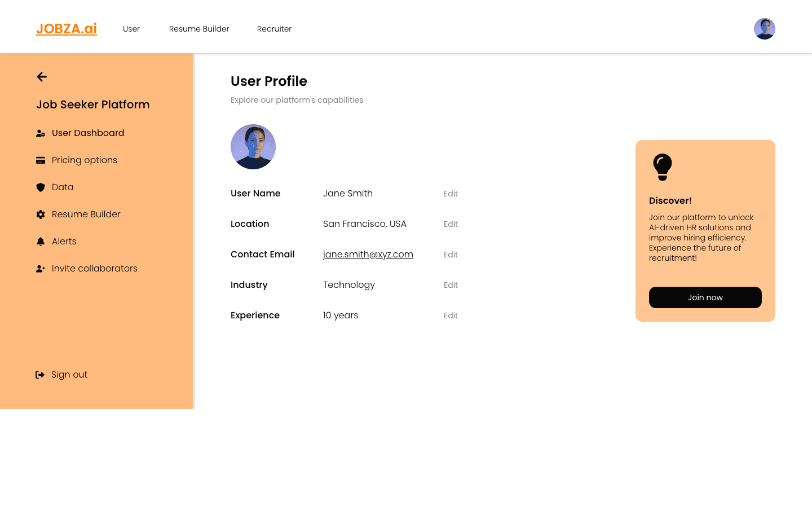This screenshot has height=508, width=812.
Task: Click the 'Contact Email' field label
Action: pyautogui.click(x=263, y=255)
